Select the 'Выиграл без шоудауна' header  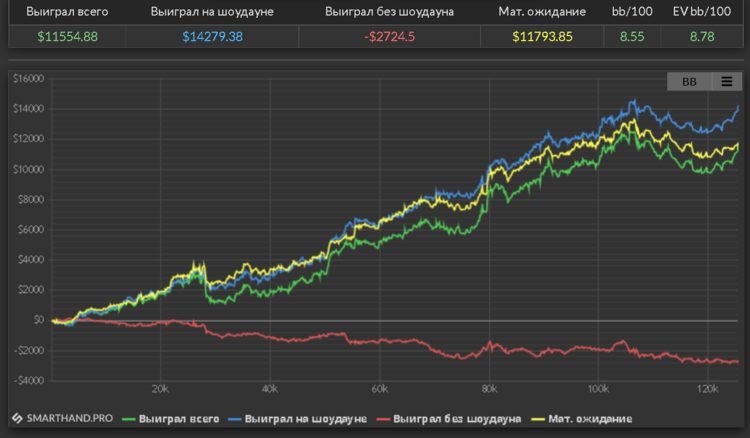pyautogui.click(x=390, y=12)
